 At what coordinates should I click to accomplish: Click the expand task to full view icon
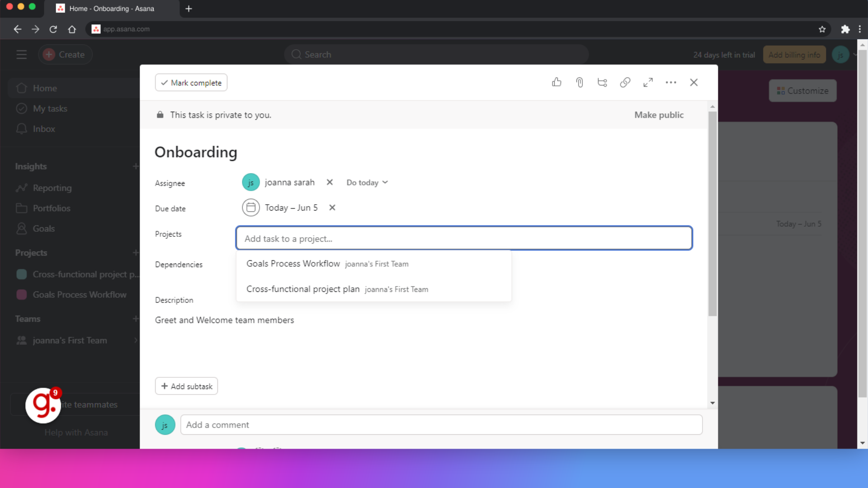(648, 82)
